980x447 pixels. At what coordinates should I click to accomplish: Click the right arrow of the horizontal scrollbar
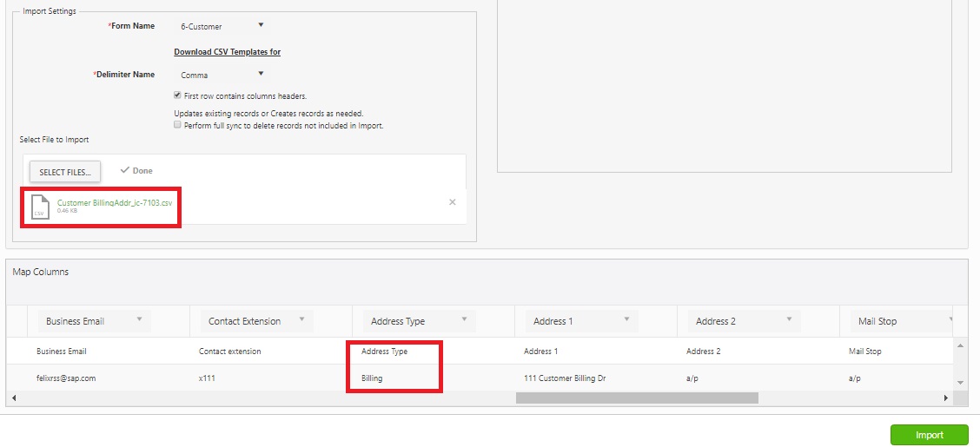pos(945,398)
